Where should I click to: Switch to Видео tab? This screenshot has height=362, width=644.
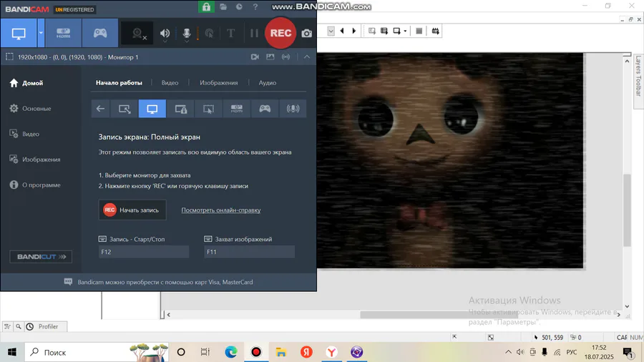[170, 82]
